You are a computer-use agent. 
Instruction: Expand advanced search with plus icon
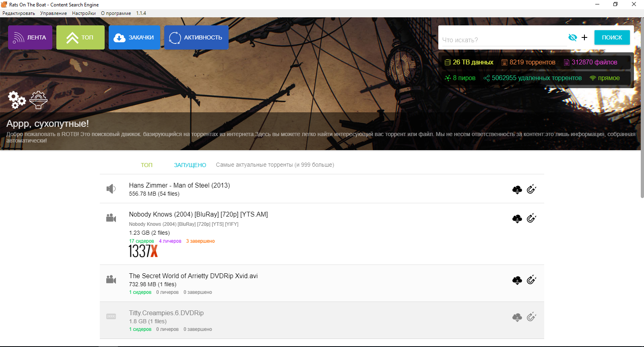pos(584,37)
